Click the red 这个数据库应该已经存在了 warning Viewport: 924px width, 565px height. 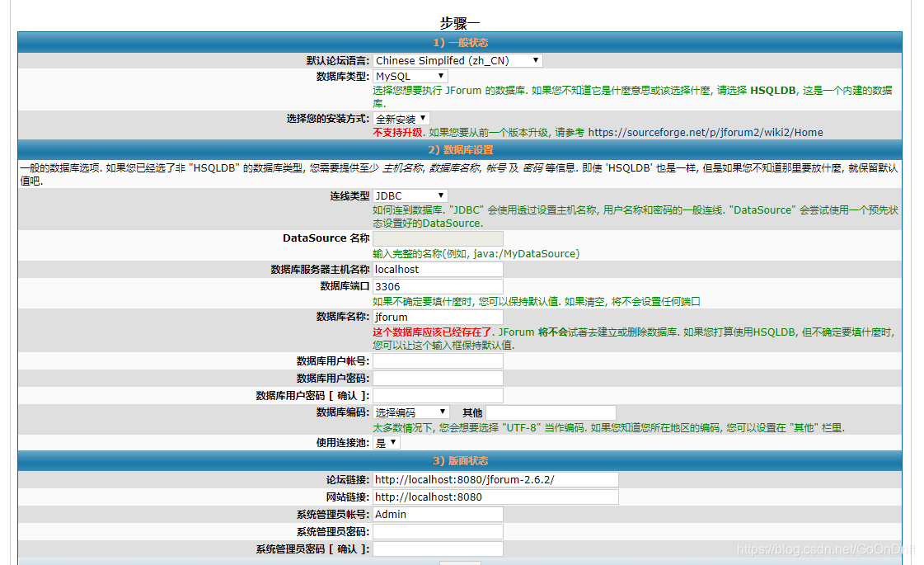pos(432,332)
